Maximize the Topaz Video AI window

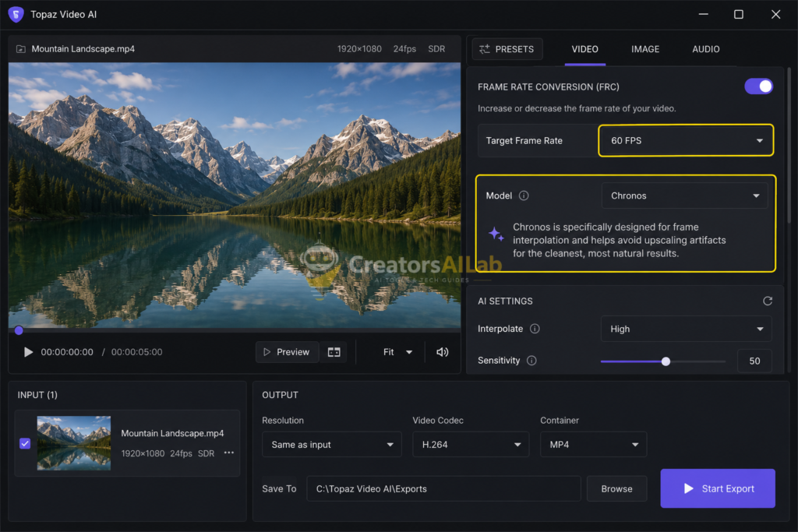pos(739,14)
